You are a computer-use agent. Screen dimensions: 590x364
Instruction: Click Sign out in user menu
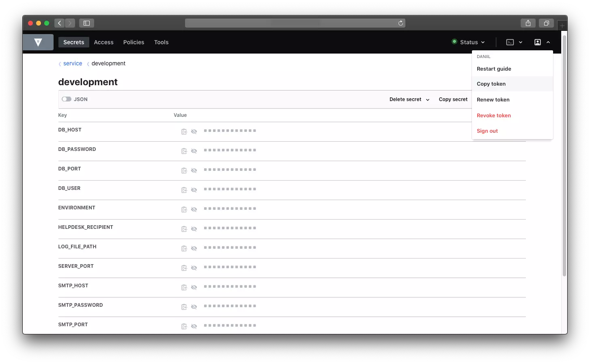click(x=512, y=131)
